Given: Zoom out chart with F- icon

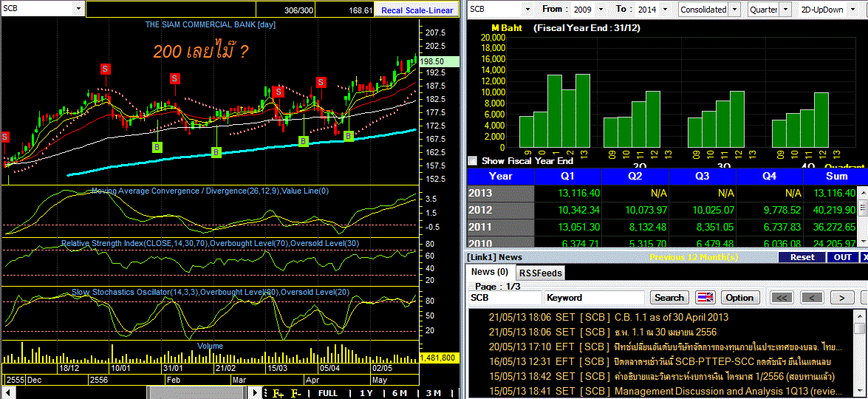Looking at the screenshot, I should 296,393.
